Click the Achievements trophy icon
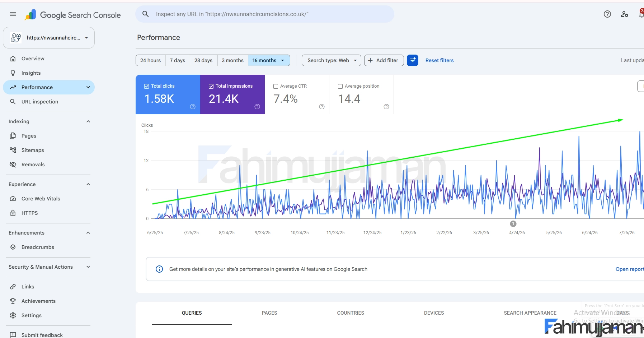Viewport: 644px width, 338px height. [13, 301]
